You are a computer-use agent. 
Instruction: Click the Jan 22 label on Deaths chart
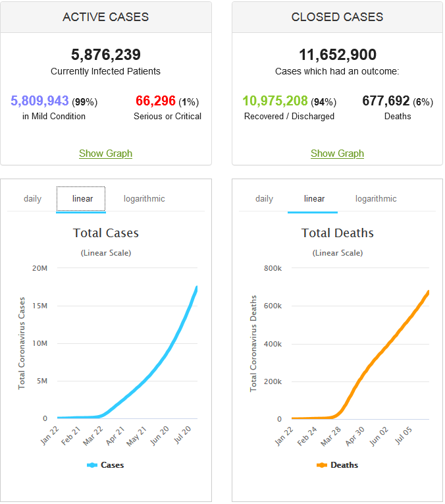click(x=284, y=436)
